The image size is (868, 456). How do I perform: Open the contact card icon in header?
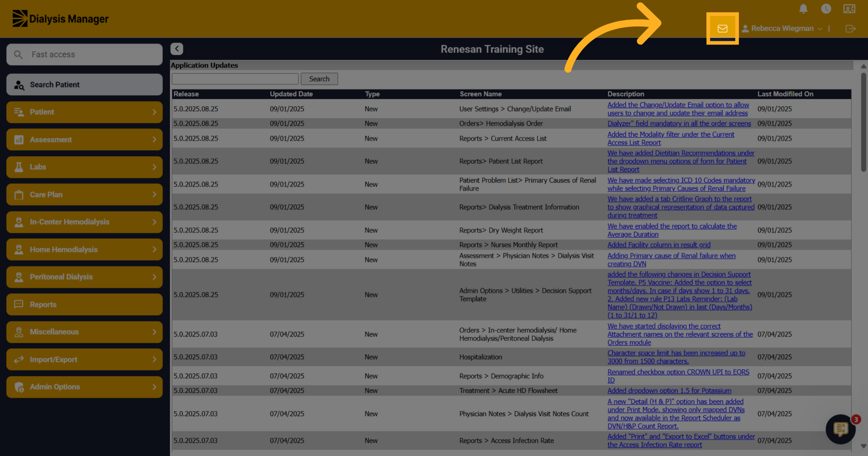(x=849, y=9)
